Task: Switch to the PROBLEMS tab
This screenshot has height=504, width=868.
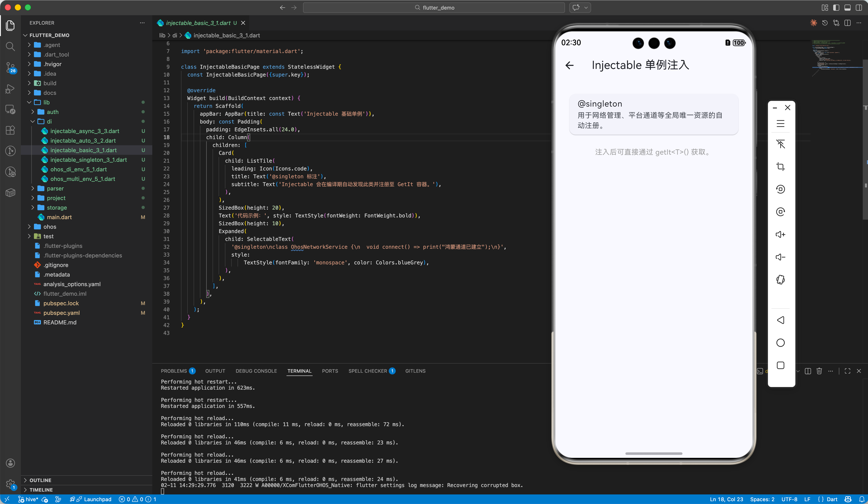Action: click(174, 371)
